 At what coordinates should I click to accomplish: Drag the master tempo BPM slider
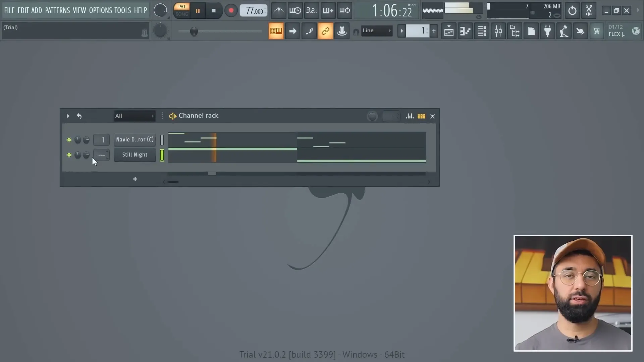254,11
